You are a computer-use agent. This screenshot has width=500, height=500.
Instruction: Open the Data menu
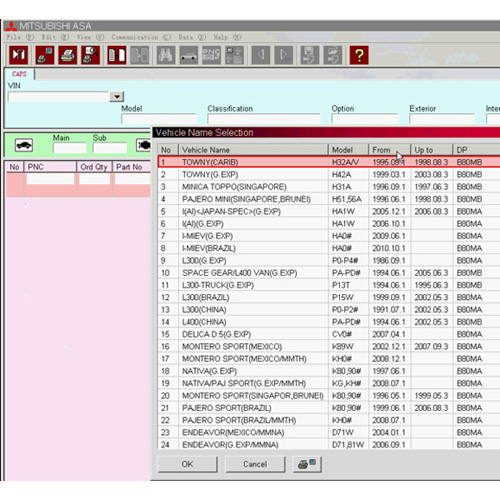coord(192,37)
